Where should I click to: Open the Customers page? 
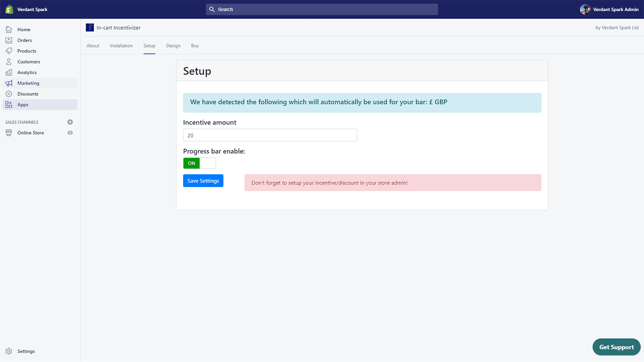coord(28,62)
